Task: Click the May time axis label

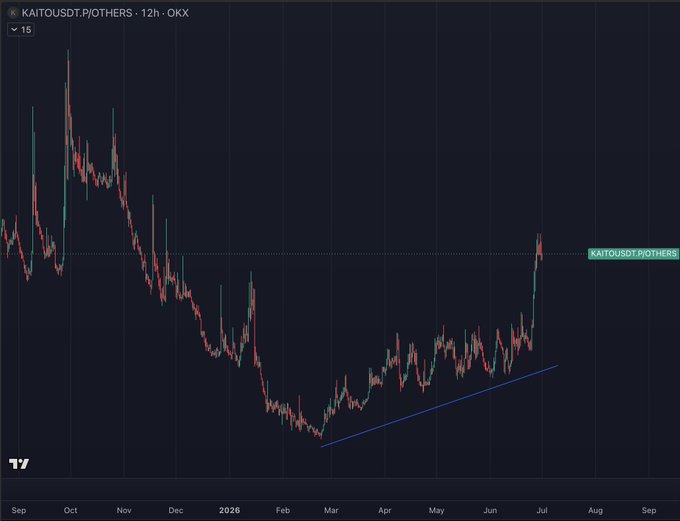Action: coord(437,510)
